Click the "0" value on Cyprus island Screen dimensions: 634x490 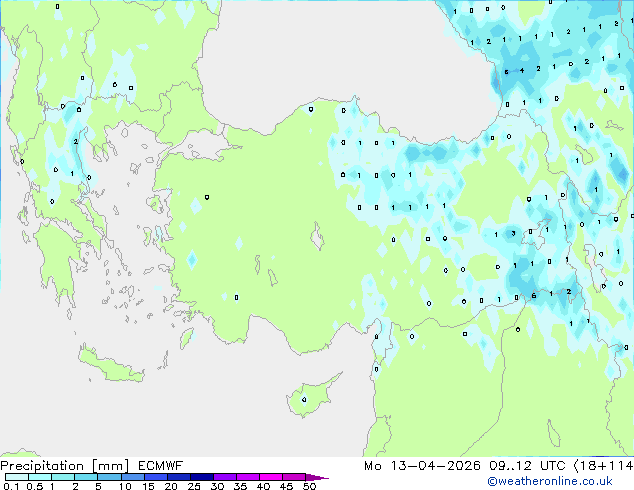[x=304, y=400]
